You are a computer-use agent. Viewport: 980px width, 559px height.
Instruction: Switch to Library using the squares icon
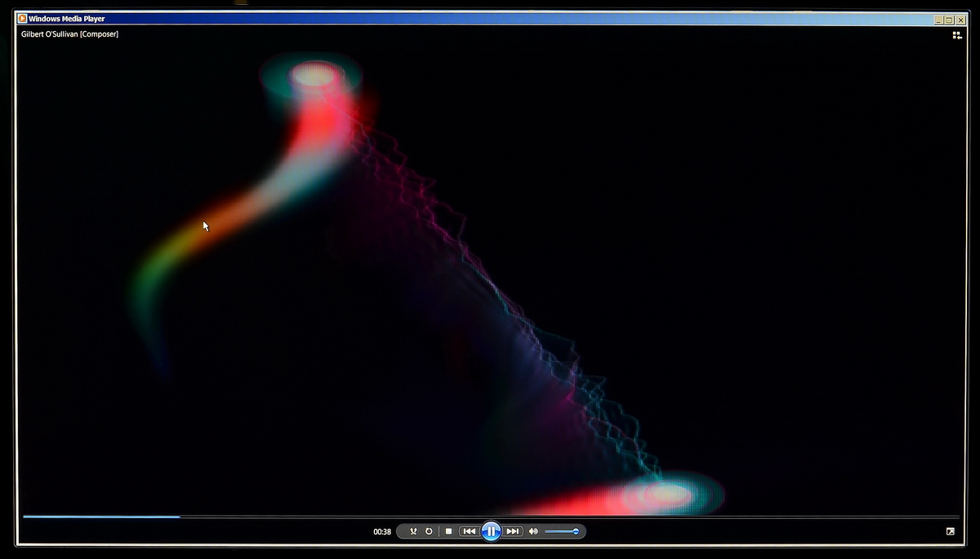tap(956, 35)
